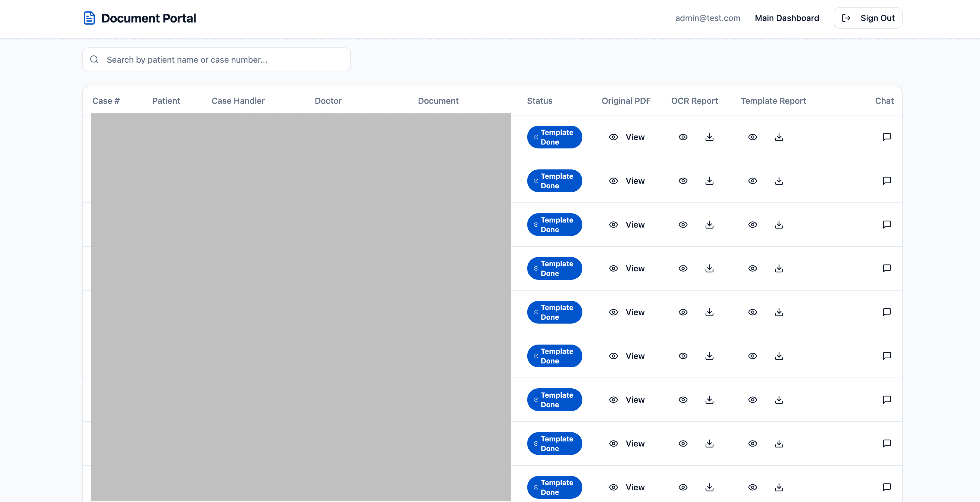Sign out using the Sign Out button
980x502 pixels.
pyautogui.click(x=868, y=18)
